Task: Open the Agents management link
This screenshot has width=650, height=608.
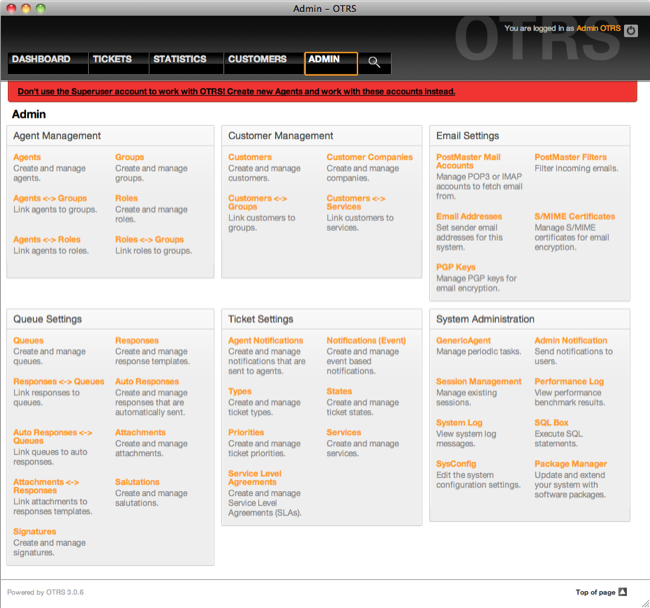Action: coord(27,157)
